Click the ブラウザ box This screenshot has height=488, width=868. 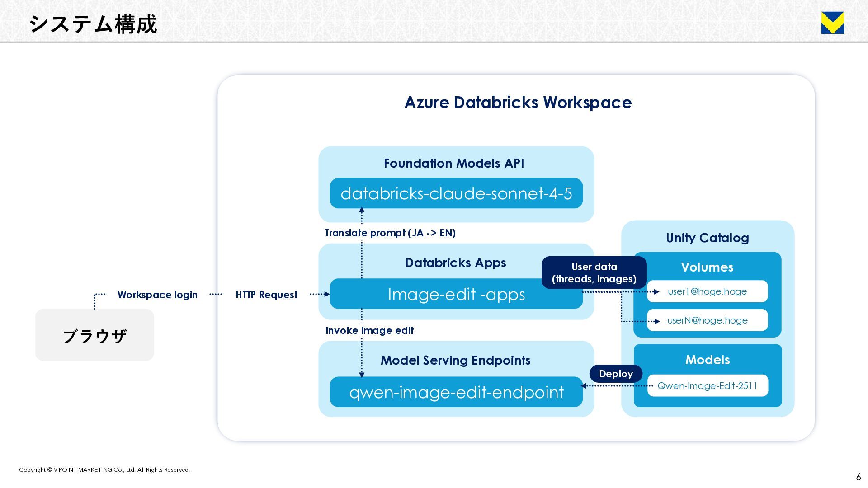click(x=94, y=335)
